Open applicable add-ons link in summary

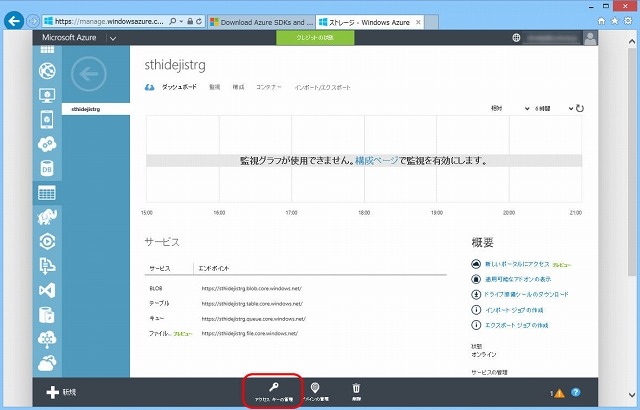pos(518,279)
